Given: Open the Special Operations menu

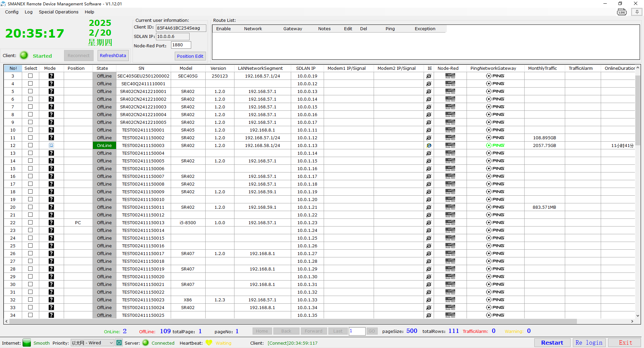Looking at the screenshot, I should [58, 12].
